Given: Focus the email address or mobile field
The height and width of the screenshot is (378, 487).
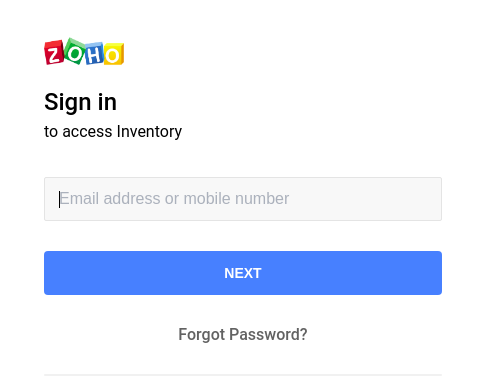Looking at the screenshot, I should (243, 199).
